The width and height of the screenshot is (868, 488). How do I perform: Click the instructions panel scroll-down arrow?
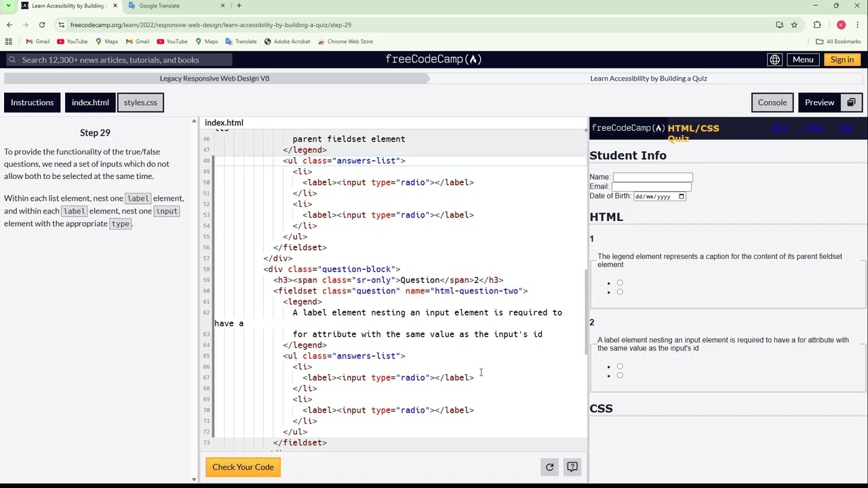[x=194, y=479]
